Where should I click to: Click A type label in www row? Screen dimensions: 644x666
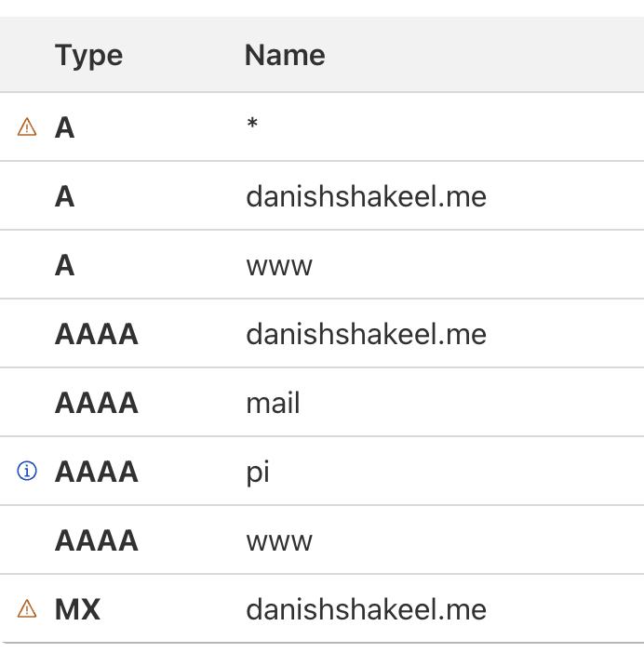tap(64, 265)
